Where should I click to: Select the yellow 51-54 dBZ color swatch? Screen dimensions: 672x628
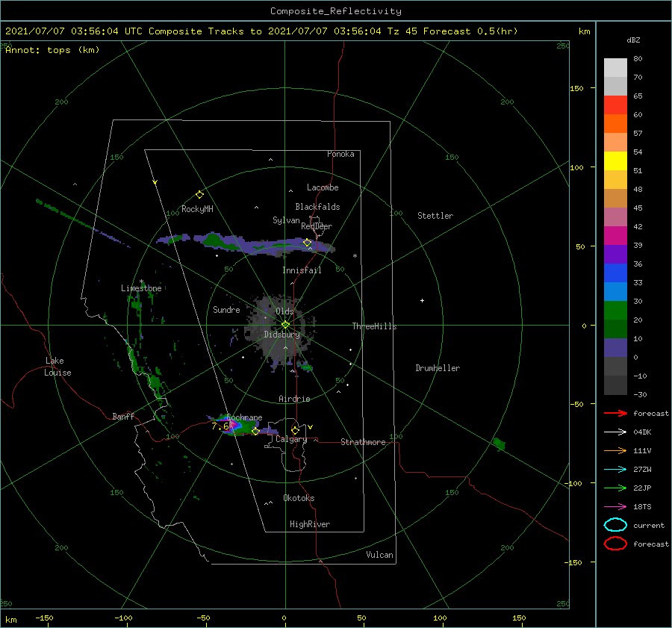click(615, 161)
